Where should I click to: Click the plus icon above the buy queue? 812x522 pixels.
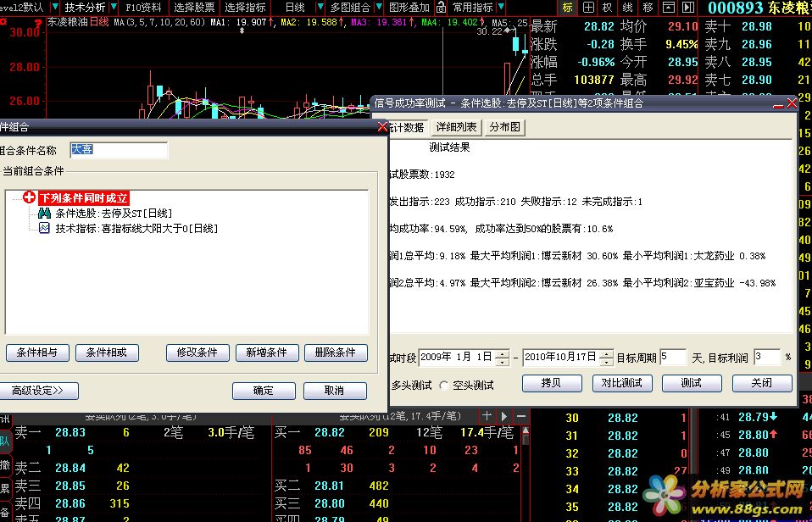tap(487, 416)
